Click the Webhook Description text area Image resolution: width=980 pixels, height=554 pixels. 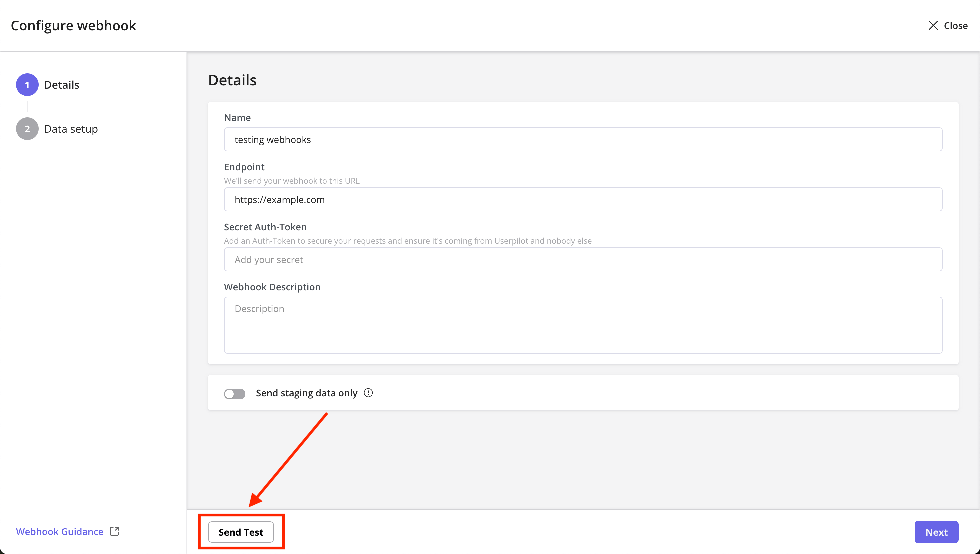pyautogui.click(x=583, y=325)
